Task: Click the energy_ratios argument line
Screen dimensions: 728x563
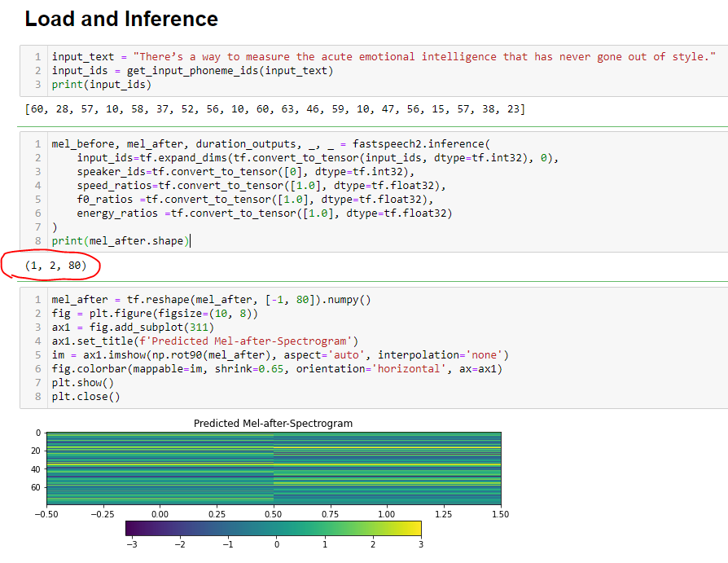Action: [x=265, y=213]
